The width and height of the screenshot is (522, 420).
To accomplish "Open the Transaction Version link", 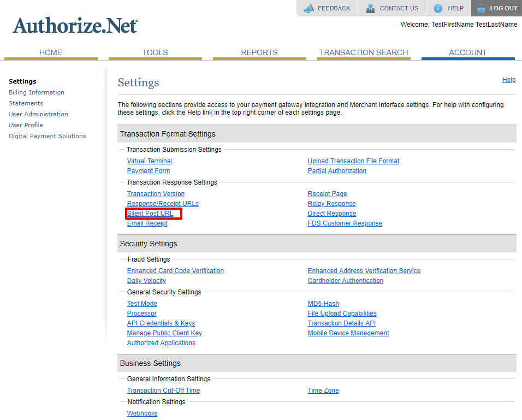I will click(156, 194).
